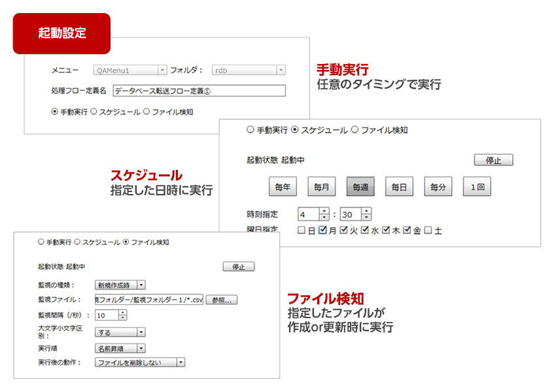Viewport: 554px width, 392px height.
Task: Uncheck the 月 weekday checkbox
Action: tap(322, 231)
